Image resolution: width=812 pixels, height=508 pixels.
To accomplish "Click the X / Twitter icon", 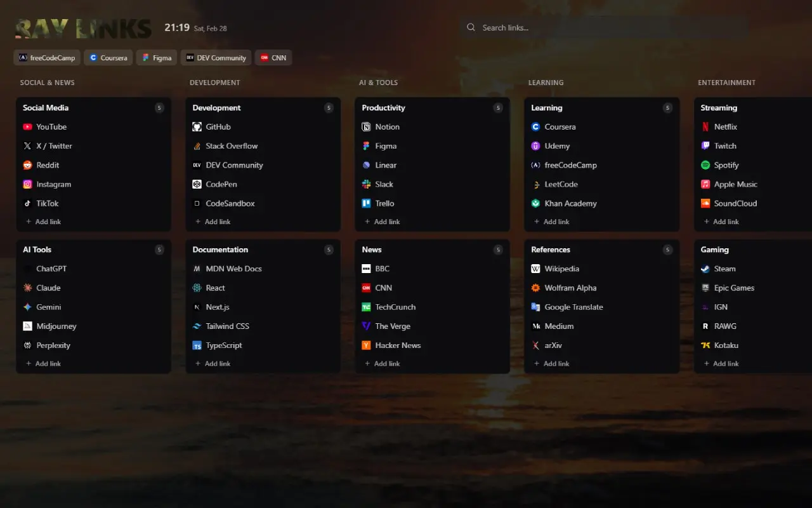I will pos(27,146).
